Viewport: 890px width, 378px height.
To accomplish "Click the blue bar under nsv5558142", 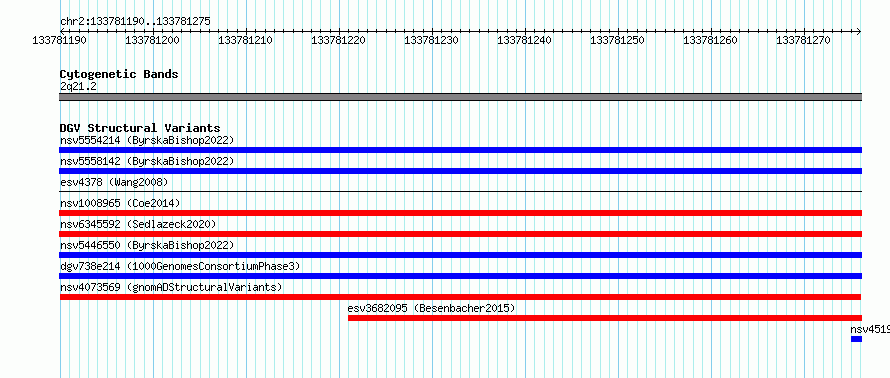I will point(460,171).
